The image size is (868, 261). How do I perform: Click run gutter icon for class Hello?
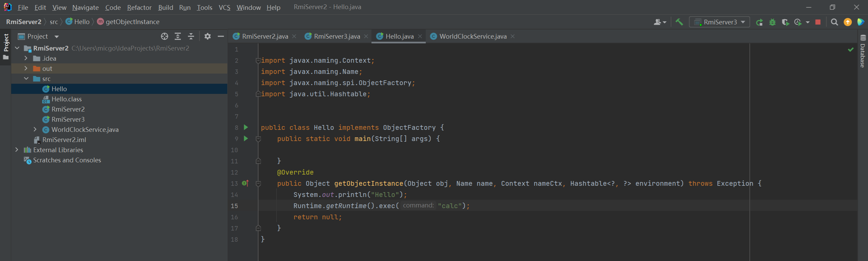[x=246, y=127]
